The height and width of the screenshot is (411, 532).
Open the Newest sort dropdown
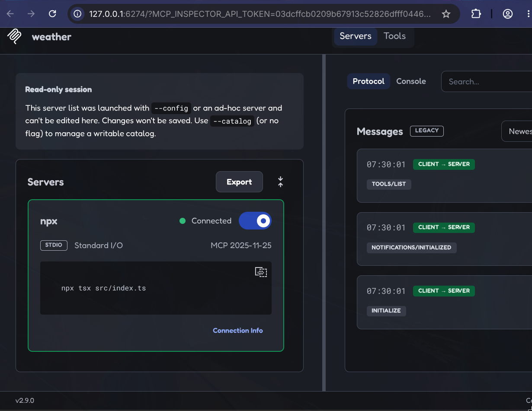[517, 131]
